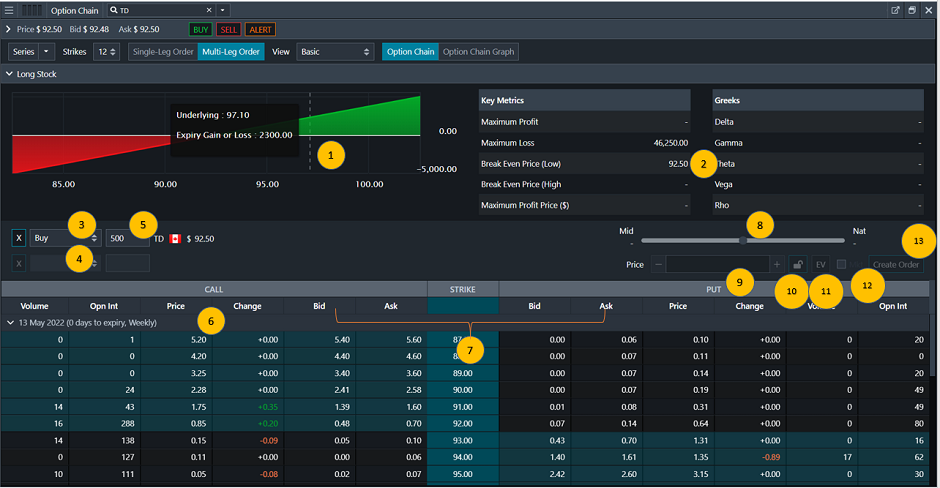Image resolution: width=940 pixels, height=488 pixels.
Task: Collapse the 13 May 2022 expiry group
Action: pos(10,323)
